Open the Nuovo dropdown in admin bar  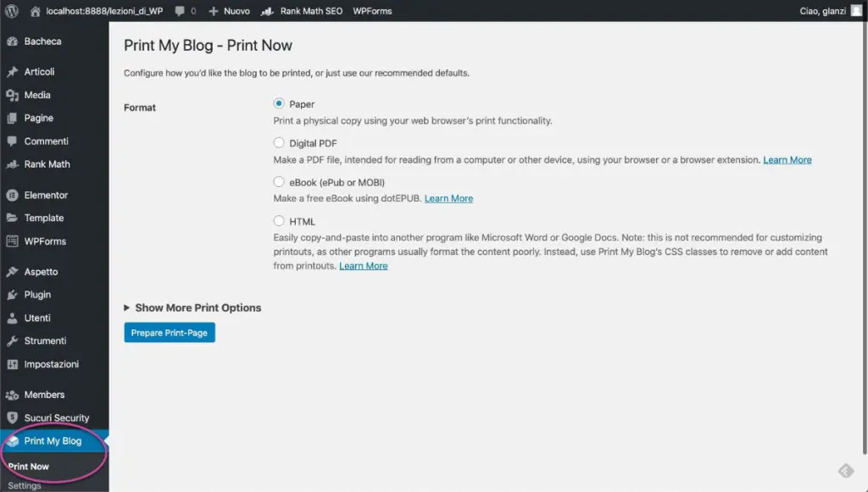(229, 11)
